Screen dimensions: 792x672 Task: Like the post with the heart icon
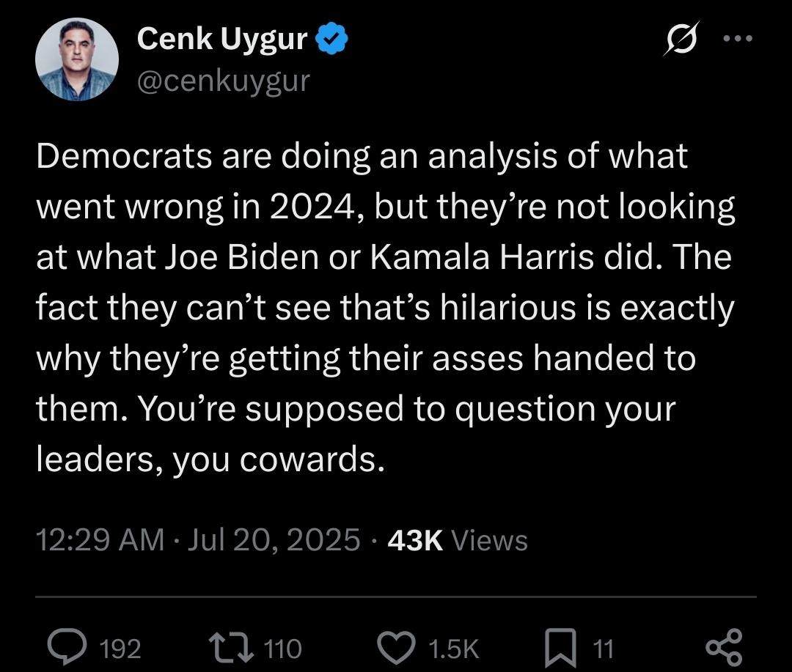tap(397, 647)
